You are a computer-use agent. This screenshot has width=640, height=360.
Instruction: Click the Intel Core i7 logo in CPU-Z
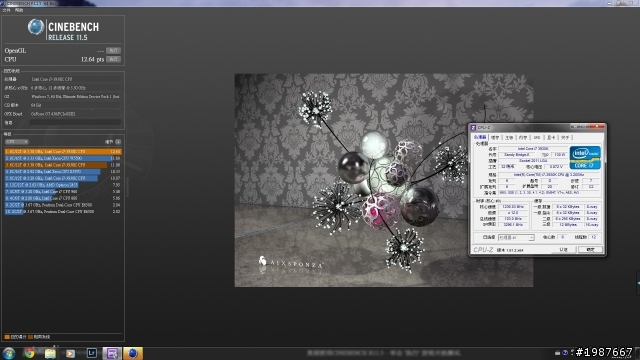[585, 158]
